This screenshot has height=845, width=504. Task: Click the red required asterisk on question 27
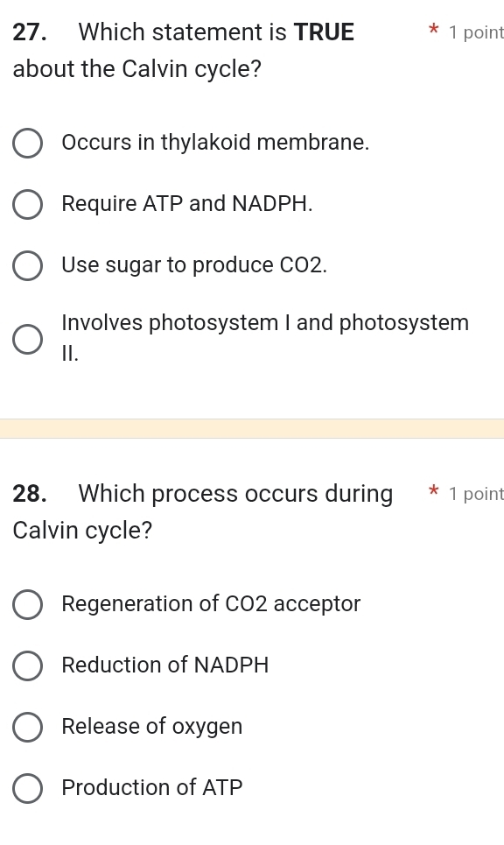pos(434,32)
